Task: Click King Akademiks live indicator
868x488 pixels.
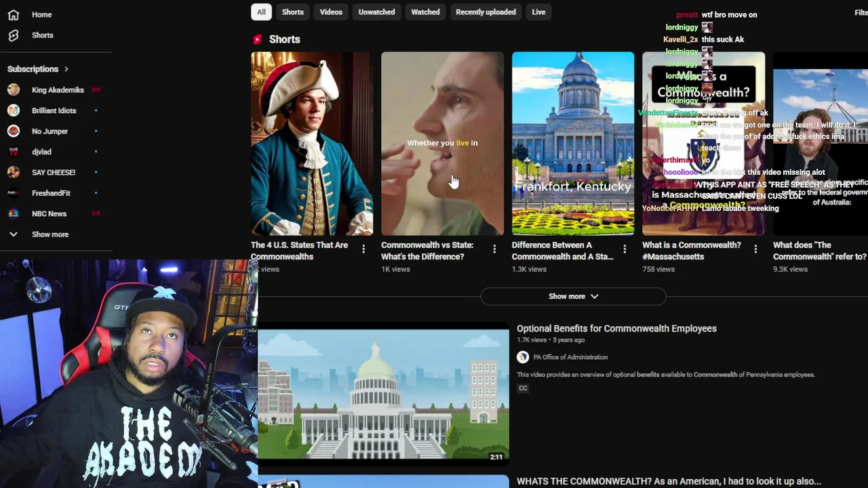Action: pyautogui.click(x=96, y=89)
